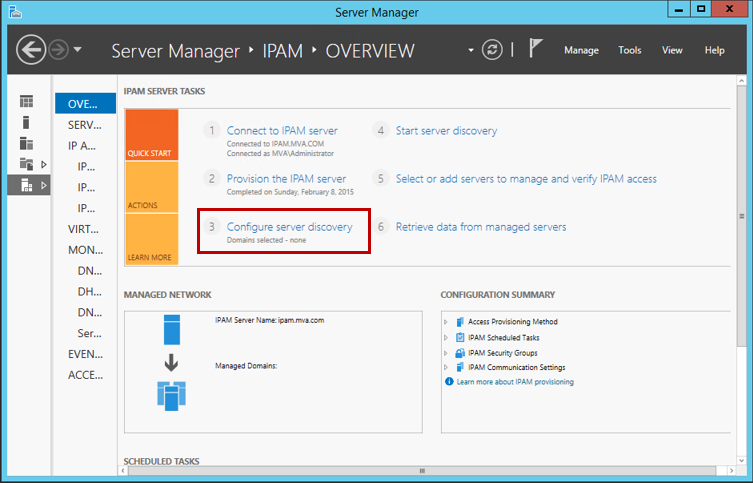Select the Dashboard icon in the left sidebar
Screen dimensions: 753x483
[26, 101]
